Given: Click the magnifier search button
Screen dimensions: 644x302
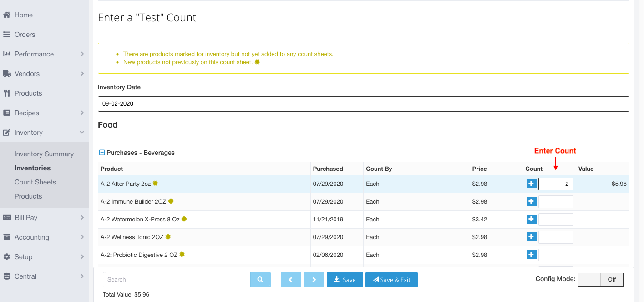Looking at the screenshot, I should (x=260, y=280).
